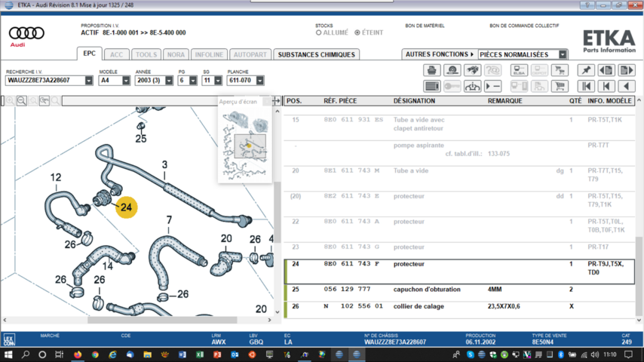644x362 pixels.
Task: Switch to the AUTOPART tab
Action: click(x=250, y=54)
